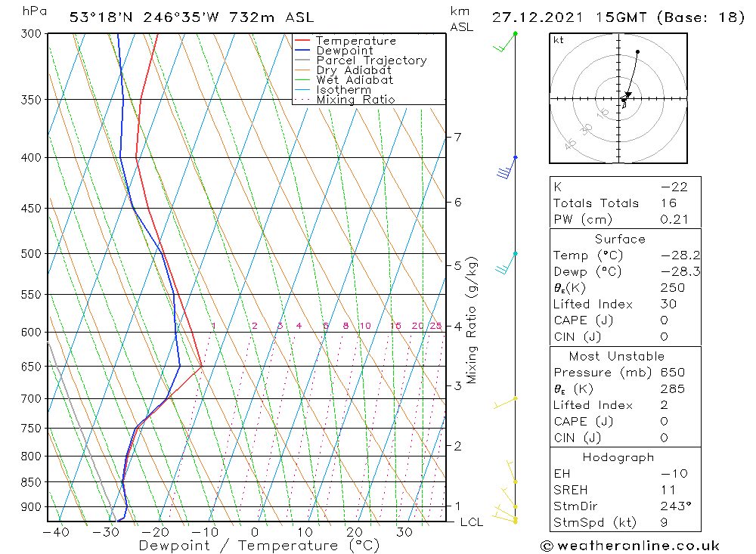
Task: Click the Hodograph section heading
Action: tap(618, 457)
